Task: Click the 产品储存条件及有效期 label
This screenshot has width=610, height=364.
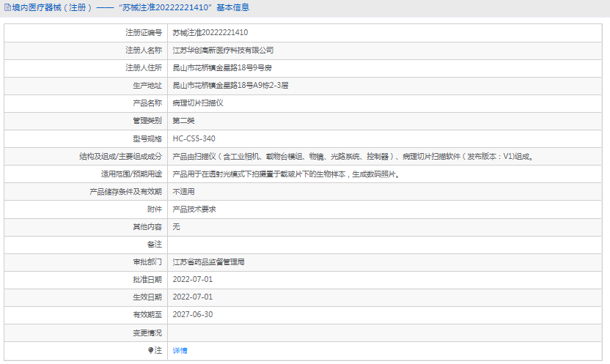Action: pos(125,191)
